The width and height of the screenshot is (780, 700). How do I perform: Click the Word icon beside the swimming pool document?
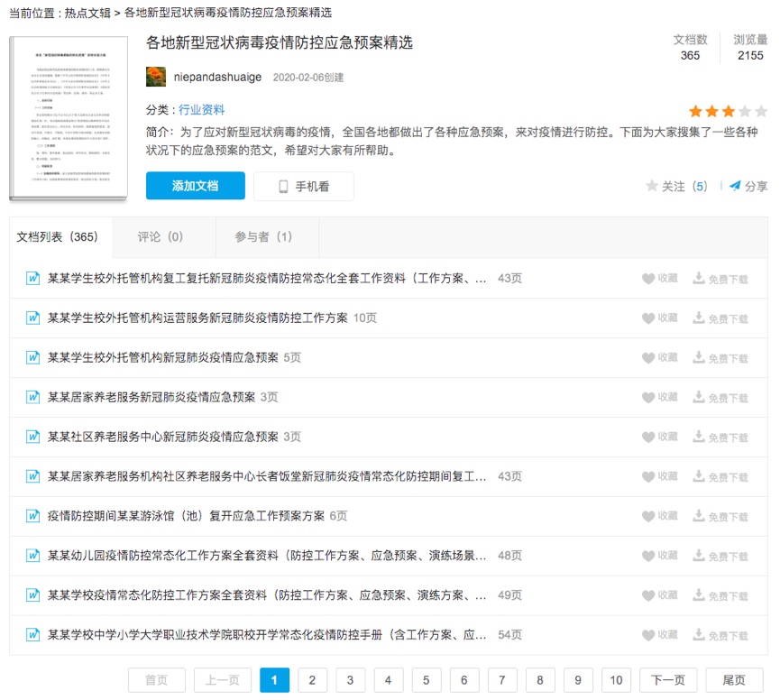32,516
